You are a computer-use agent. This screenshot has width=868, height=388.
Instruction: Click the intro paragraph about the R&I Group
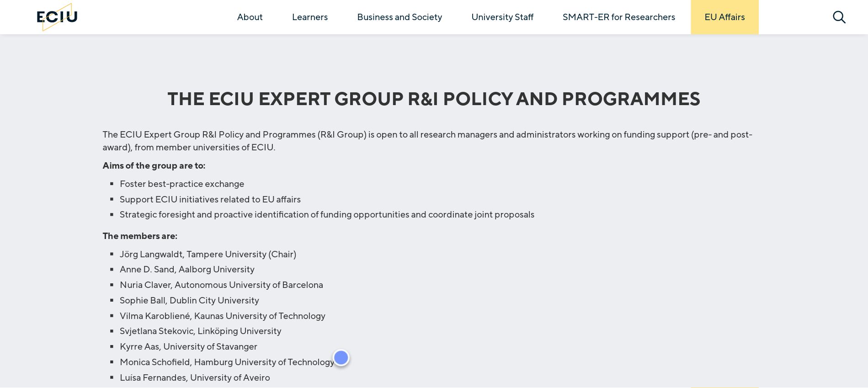pos(427,141)
